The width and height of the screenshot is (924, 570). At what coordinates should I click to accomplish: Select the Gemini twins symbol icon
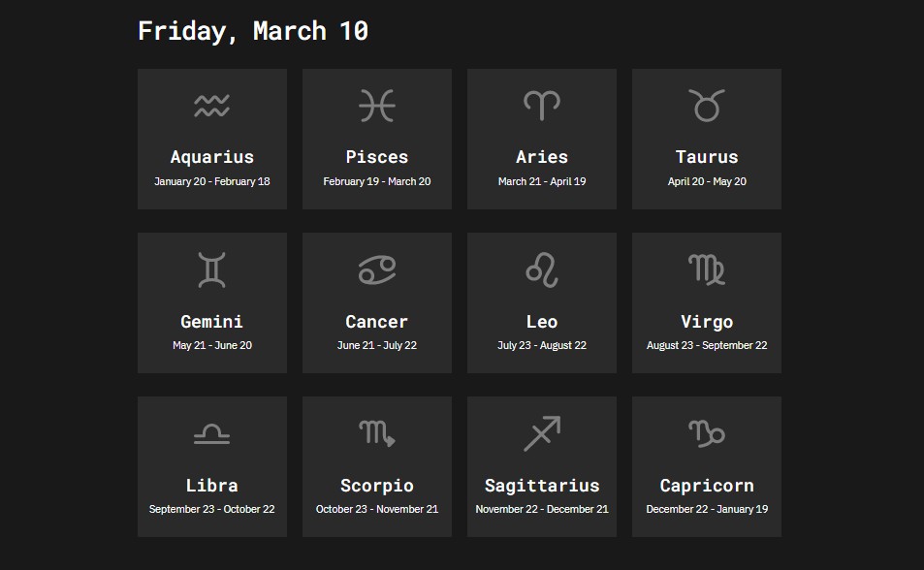tap(211, 269)
